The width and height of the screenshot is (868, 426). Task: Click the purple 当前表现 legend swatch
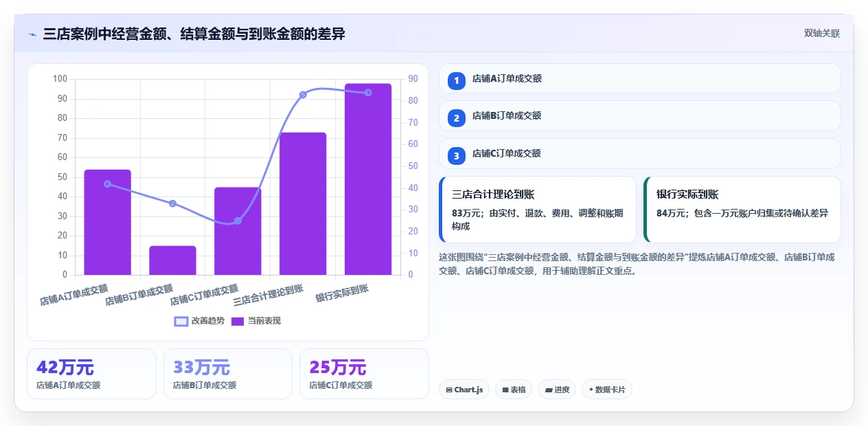(x=238, y=321)
